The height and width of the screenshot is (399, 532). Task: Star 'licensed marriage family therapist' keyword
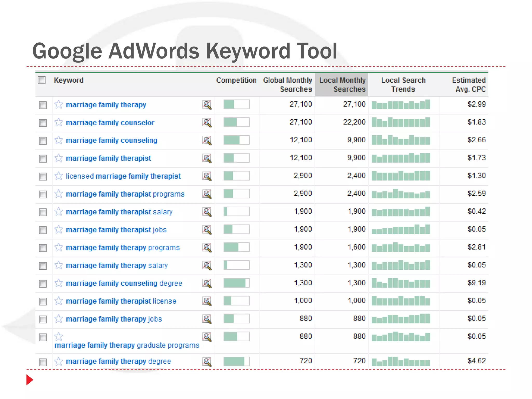click(59, 176)
